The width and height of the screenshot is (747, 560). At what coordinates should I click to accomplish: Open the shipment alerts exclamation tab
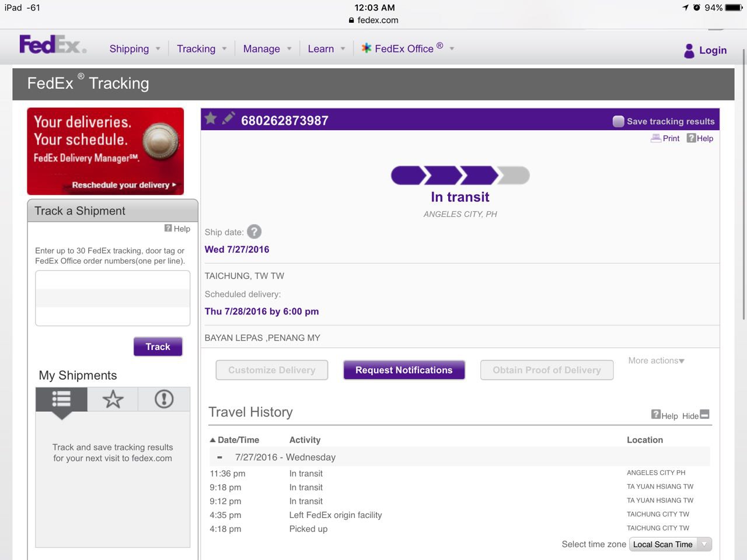[x=164, y=400]
